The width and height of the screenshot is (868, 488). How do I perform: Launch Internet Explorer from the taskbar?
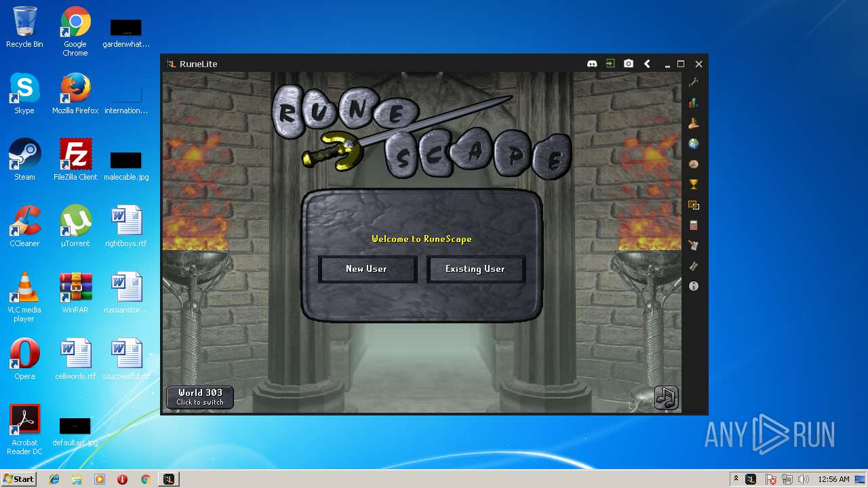[x=54, y=479]
